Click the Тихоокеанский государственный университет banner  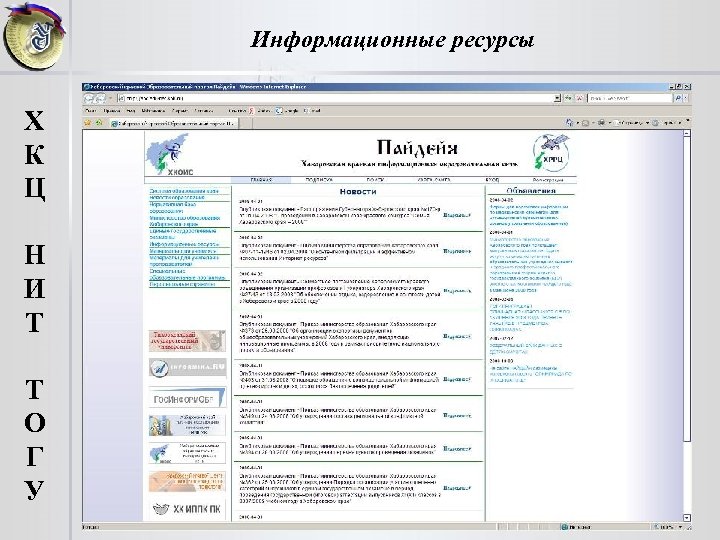187,341
